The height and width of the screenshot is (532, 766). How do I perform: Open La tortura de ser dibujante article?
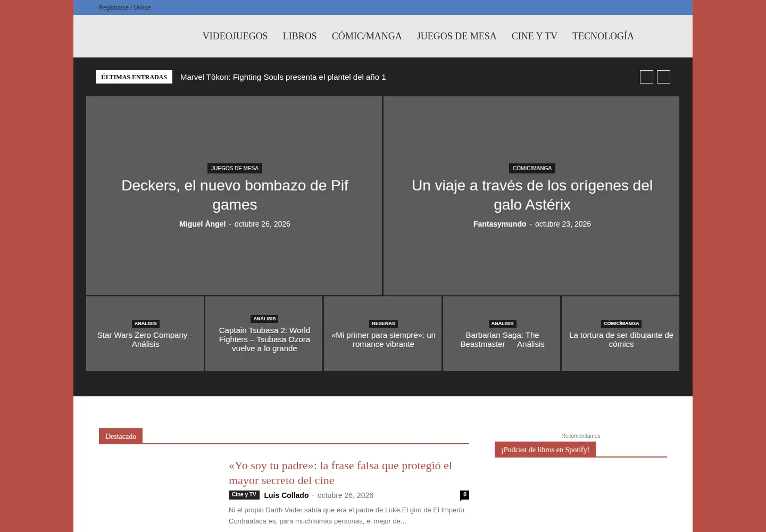(x=621, y=339)
